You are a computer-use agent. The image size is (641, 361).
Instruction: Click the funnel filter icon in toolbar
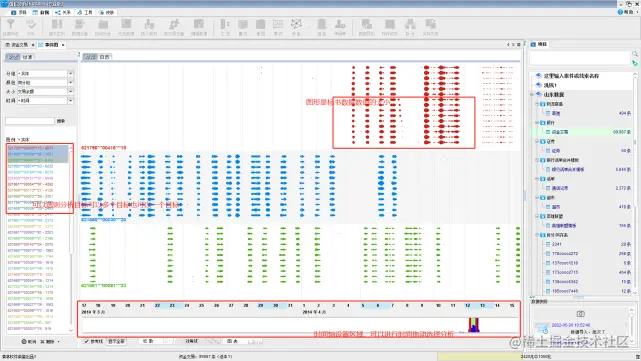pyautogui.click(x=11, y=25)
